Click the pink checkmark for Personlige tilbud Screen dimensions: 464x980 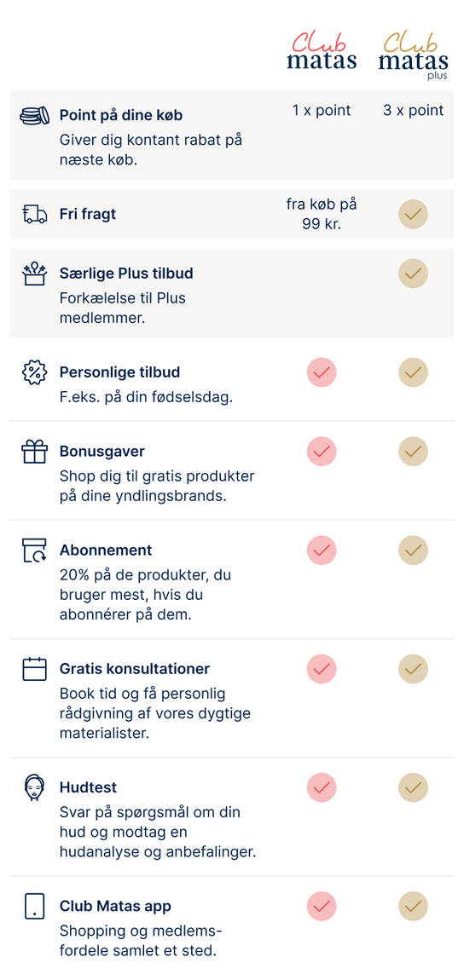point(322,372)
